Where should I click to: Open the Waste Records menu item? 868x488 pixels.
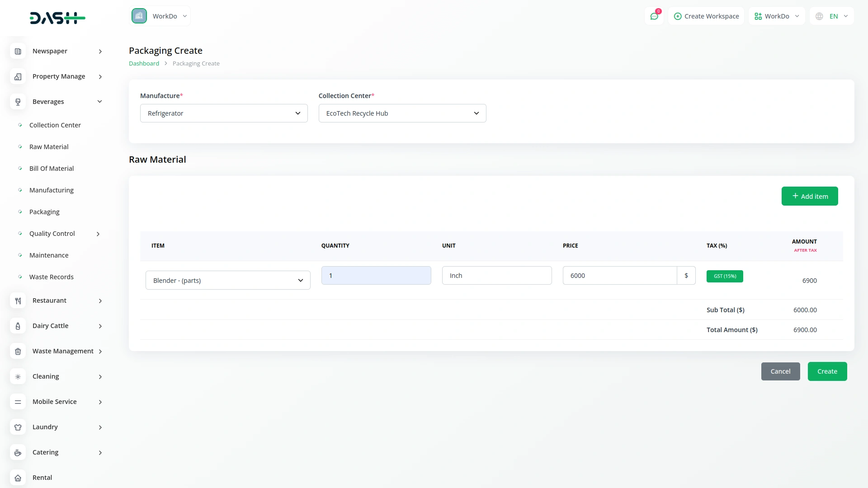51,277
